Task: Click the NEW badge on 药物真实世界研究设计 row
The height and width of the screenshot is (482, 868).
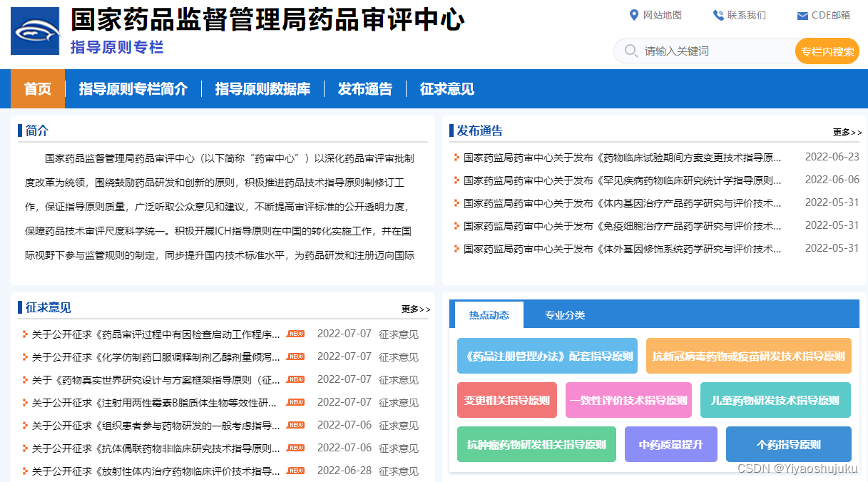Action: tap(295, 379)
